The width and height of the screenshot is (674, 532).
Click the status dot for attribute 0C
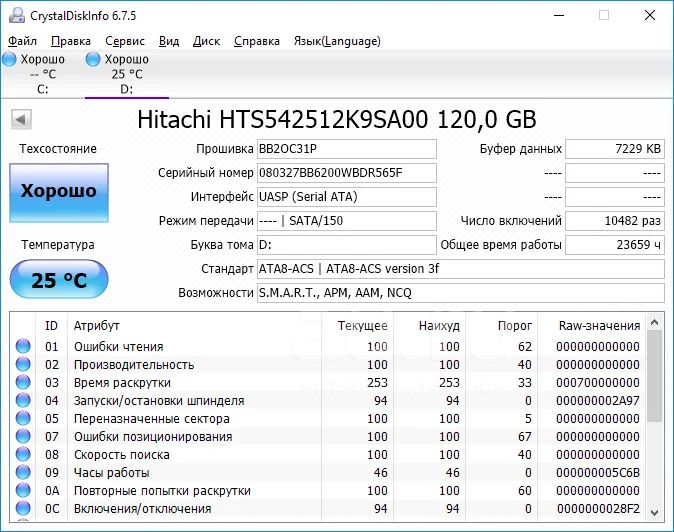(x=23, y=509)
